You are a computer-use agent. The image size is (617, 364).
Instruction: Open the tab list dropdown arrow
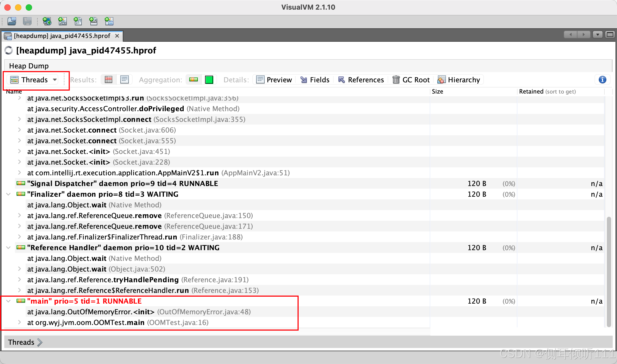[597, 35]
